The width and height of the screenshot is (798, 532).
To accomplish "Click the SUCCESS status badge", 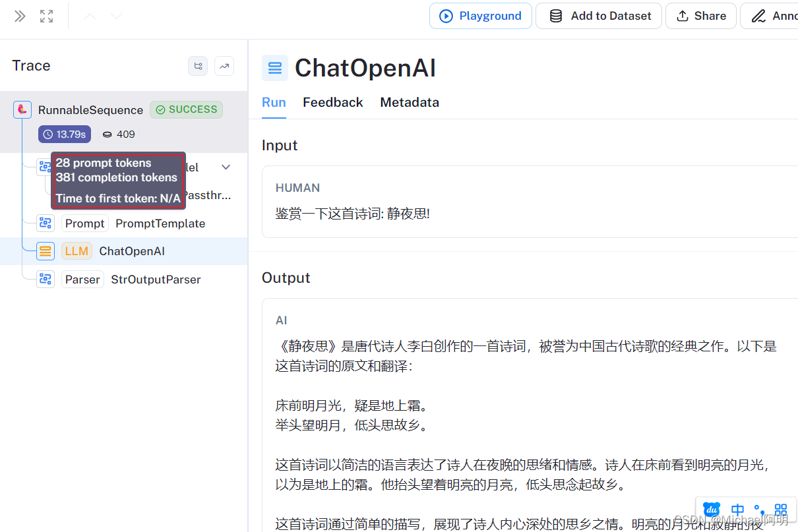I will point(186,109).
